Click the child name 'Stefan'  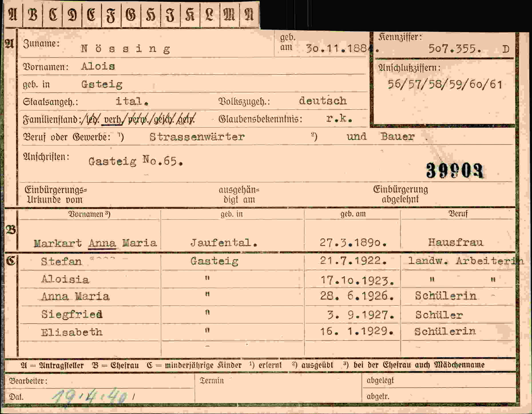point(61,261)
